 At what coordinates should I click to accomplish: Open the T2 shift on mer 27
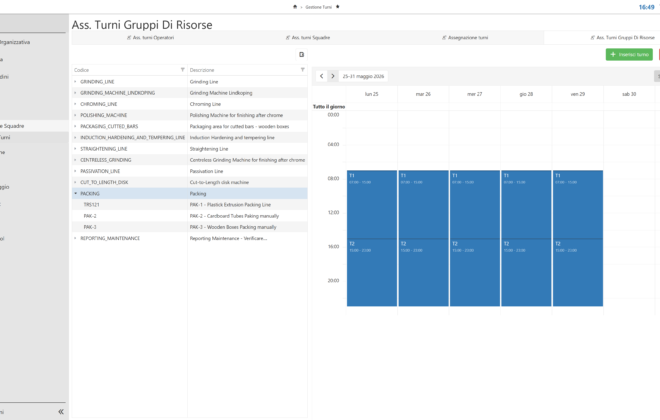[475, 273]
